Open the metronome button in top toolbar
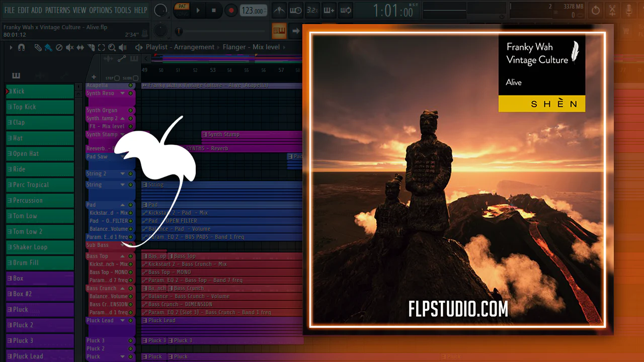The image size is (644, 362). point(279,10)
